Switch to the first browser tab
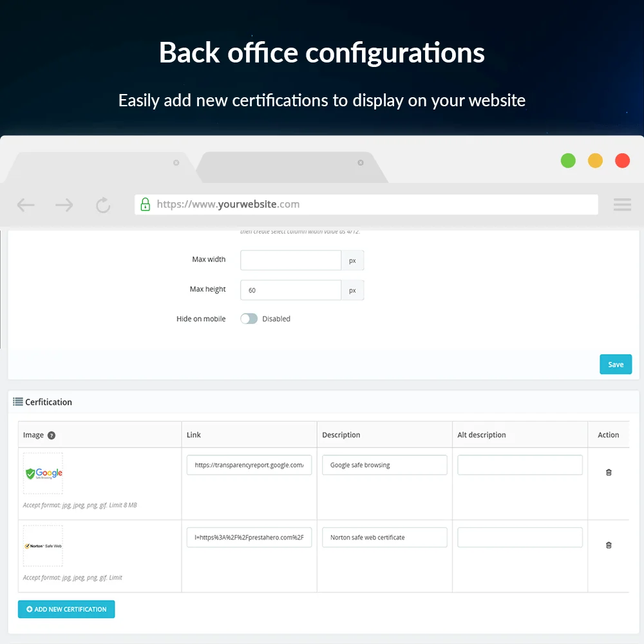The width and height of the screenshot is (644, 644). point(97,167)
